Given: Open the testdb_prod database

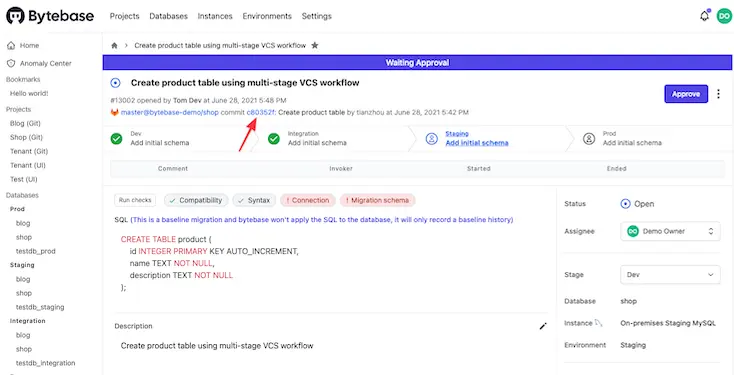Looking at the screenshot, I should tap(36, 251).
